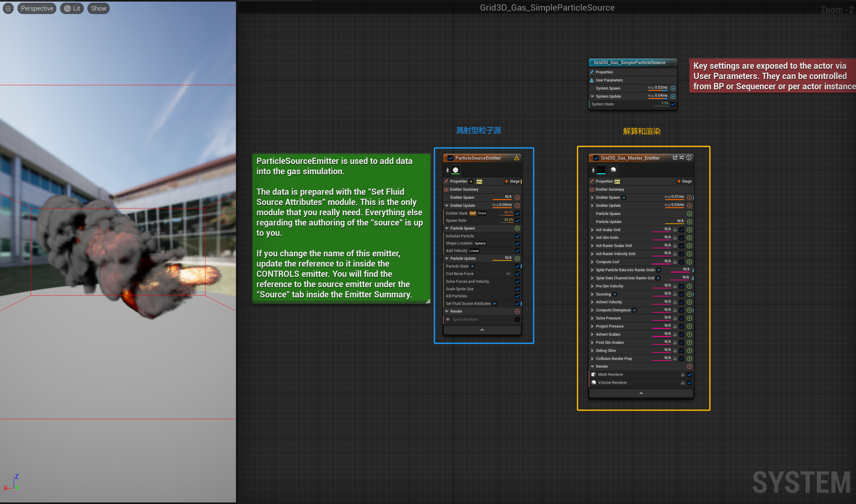The image size is (856, 504).
Task: Toggle the Volume Renderer checkbox
Action: pyautogui.click(x=689, y=383)
